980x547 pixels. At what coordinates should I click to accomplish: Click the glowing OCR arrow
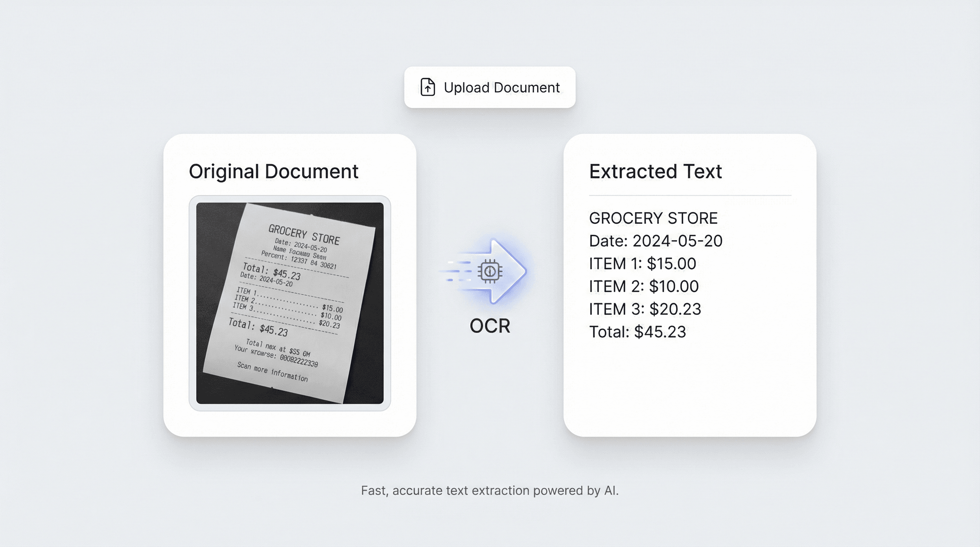(x=495, y=271)
